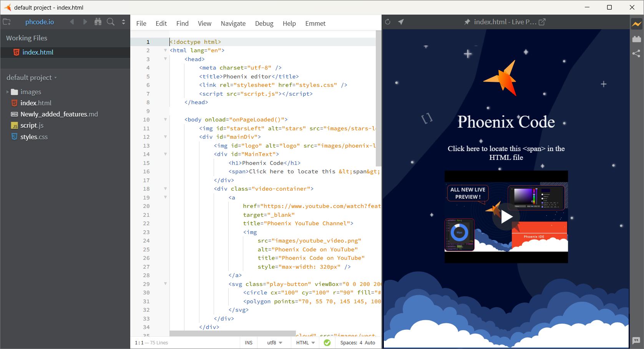Image resolution: width=644 pixels, height=349 pixels.
Task: Click the green lint status checkmark
Action: [x=327, y=342]
